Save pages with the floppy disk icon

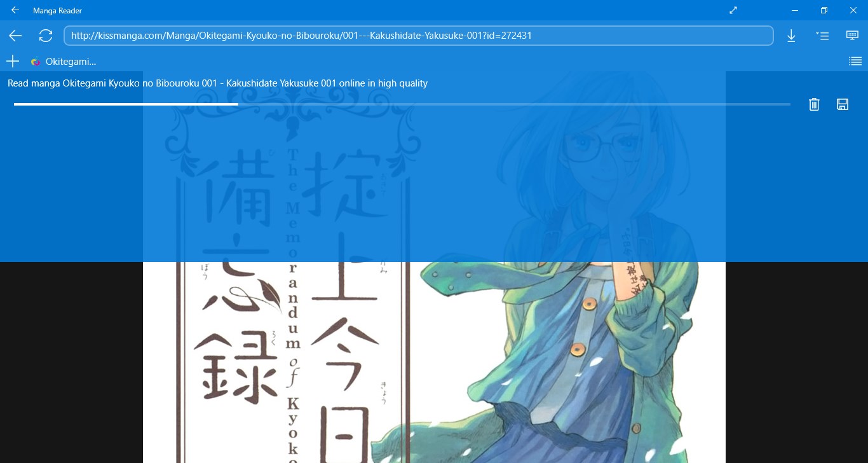[843, 104]
